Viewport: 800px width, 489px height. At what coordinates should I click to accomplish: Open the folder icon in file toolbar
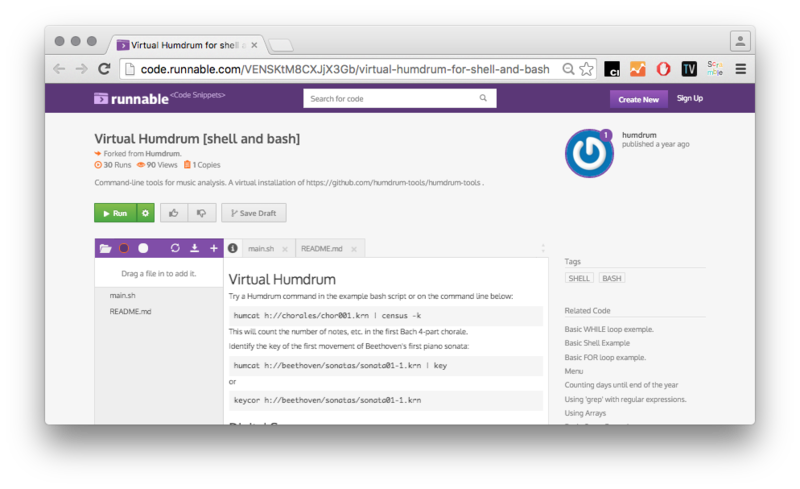tap(106, 248)
